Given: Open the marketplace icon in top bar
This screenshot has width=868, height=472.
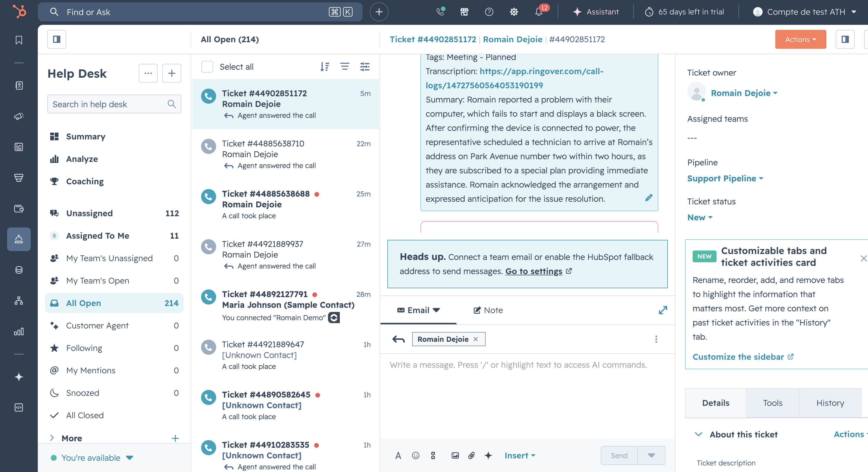Looking at the screenshot, I should point(464,12).
